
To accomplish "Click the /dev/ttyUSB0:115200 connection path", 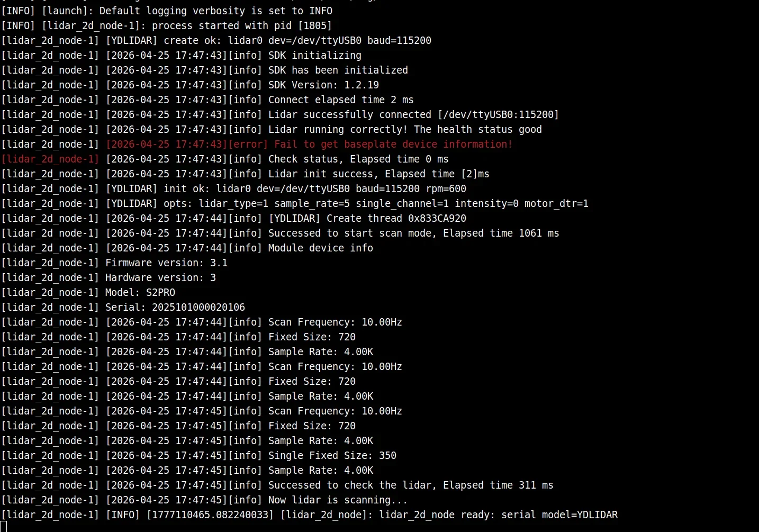I will 498,115.
